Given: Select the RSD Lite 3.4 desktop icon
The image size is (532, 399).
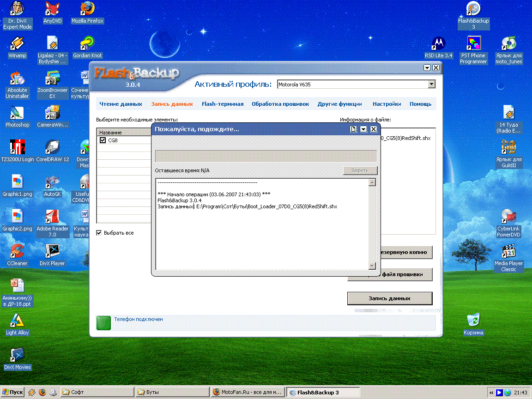Looking at the screenshot, I should pyautogui.click(x=438, y=47).
